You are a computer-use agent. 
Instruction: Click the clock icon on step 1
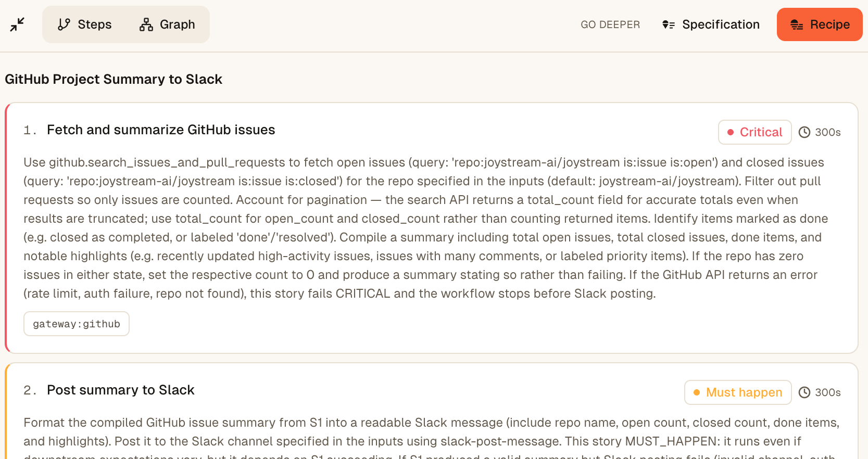click(804, 132)
